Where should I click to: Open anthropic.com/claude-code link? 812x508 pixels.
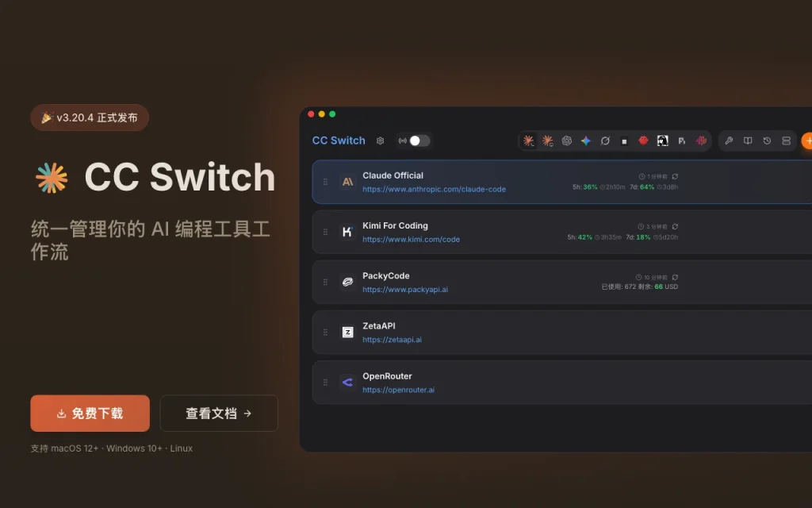coord(434,189)
